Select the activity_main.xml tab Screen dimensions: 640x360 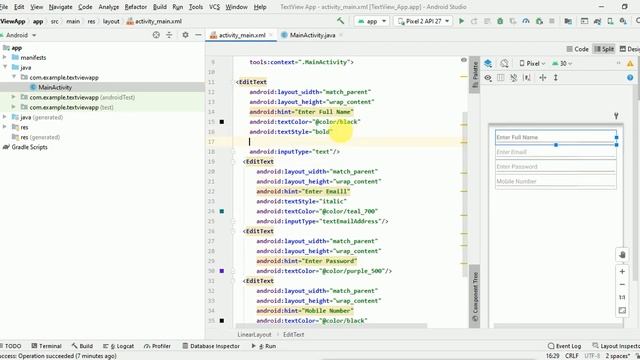[x=242, y=35]
